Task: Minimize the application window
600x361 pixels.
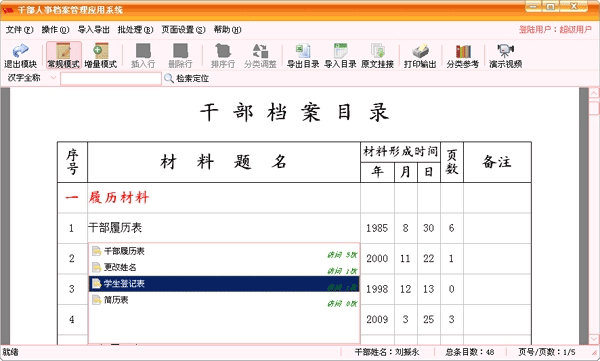Action: (533, 6)
